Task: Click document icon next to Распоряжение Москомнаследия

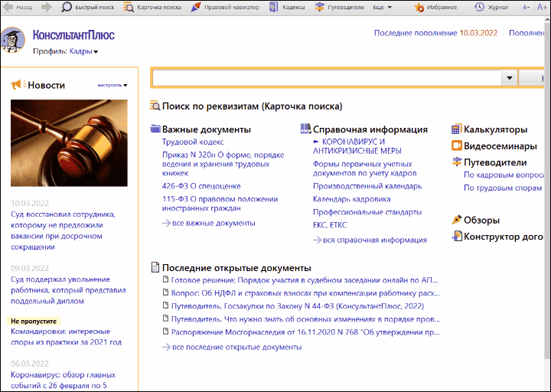Action: coord(166,332)
